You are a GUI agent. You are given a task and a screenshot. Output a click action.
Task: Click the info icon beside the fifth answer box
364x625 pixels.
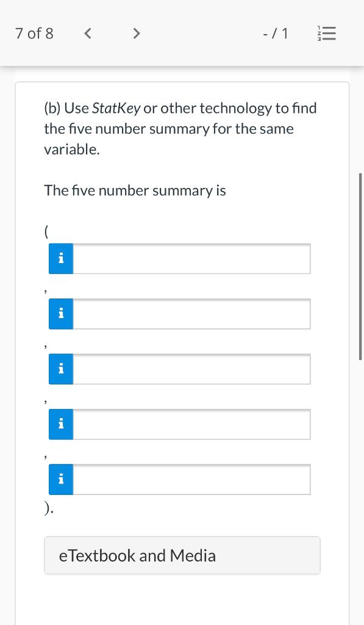(60, 479)
